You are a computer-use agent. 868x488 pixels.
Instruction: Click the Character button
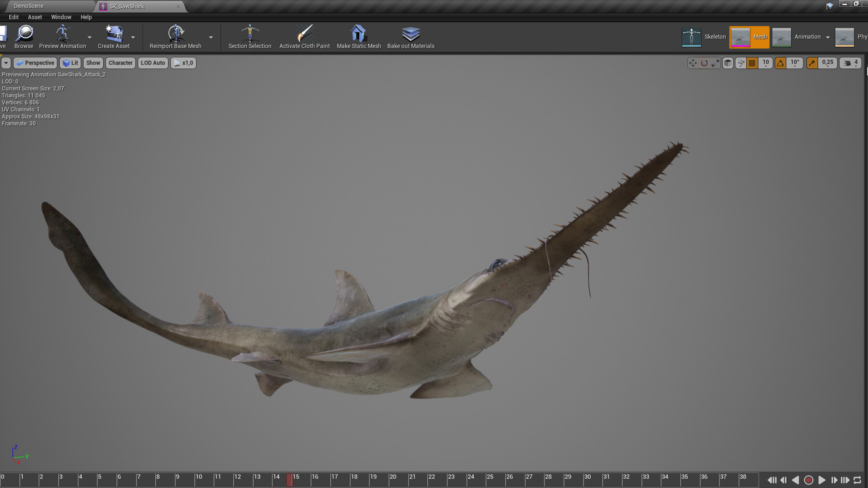[x=120, y=63]
